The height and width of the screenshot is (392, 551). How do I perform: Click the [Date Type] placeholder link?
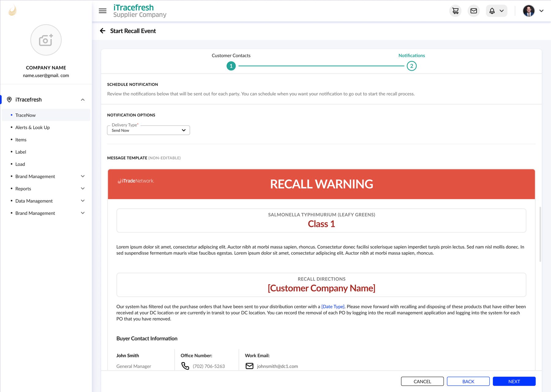tap(333, 307)
